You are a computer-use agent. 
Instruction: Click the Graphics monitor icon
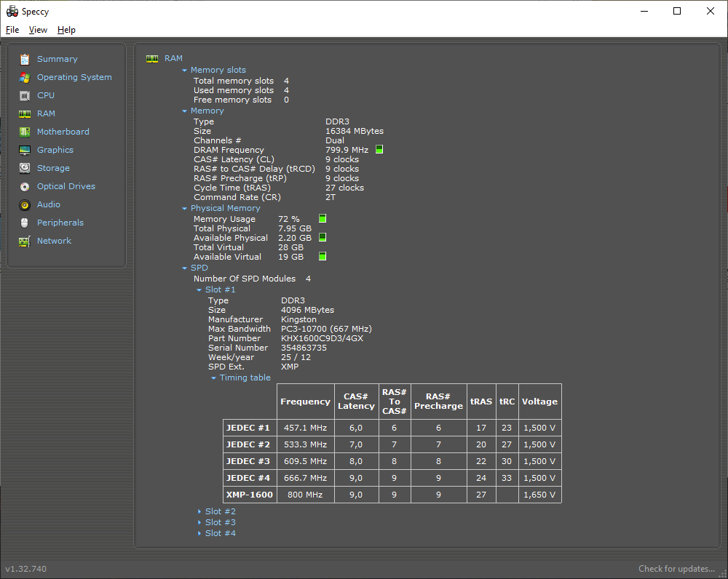click(25, 150)
